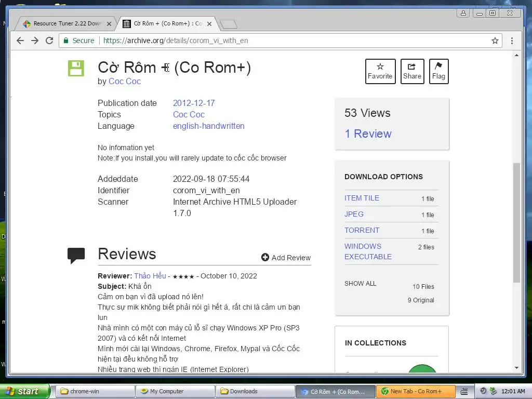Open Chrome's three-dot menu
Screen dimensions: 532x399
point(512,41)
